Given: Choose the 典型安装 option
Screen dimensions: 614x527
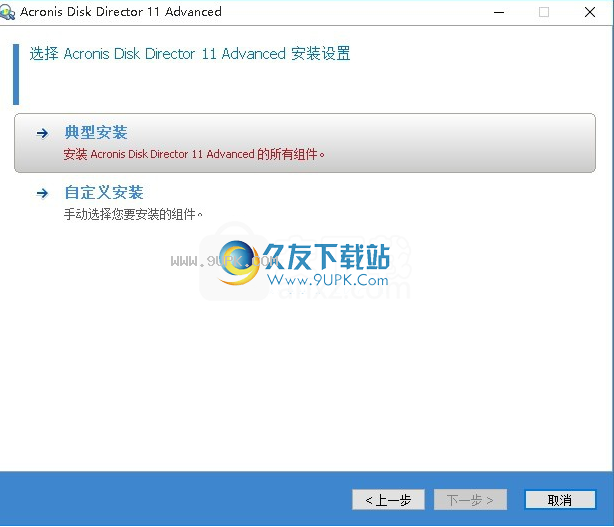Looking at the screenshot, I should pyautogui.click(x=305, y=143).
